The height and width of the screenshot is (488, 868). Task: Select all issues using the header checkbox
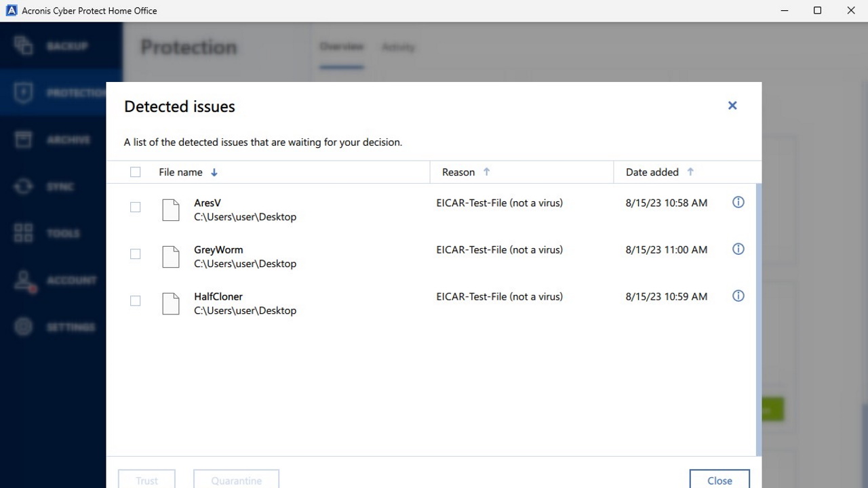coord(135,171)
